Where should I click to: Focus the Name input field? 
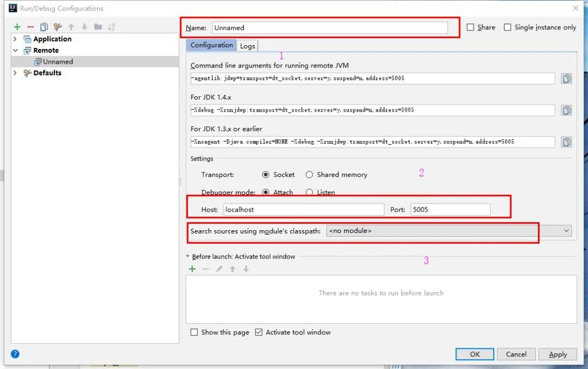tap(330, 28)
